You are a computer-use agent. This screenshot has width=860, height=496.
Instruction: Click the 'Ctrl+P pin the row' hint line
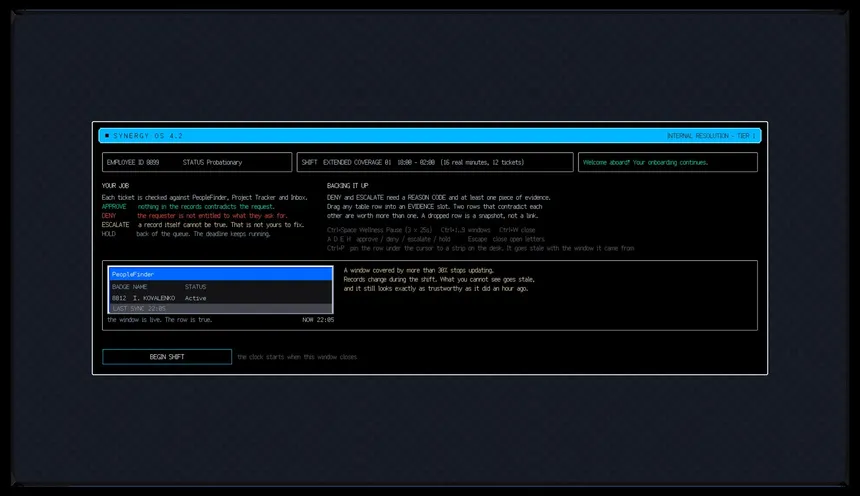coord(480,248)
